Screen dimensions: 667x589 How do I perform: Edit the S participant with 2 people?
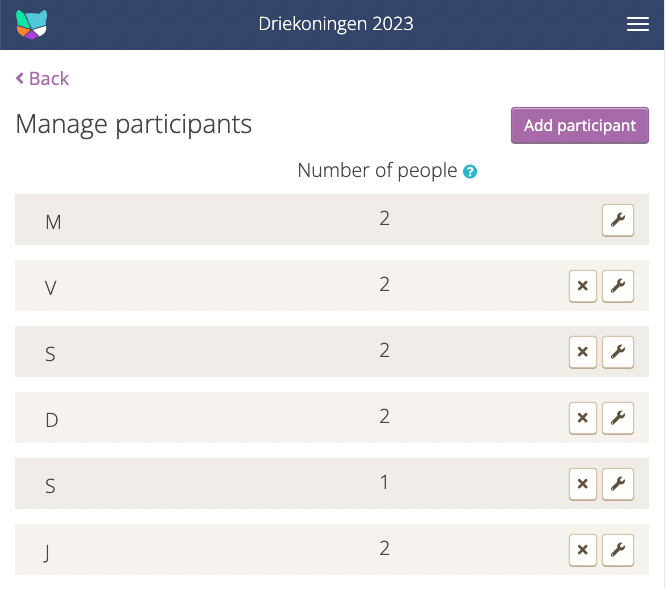coord(618,352)
